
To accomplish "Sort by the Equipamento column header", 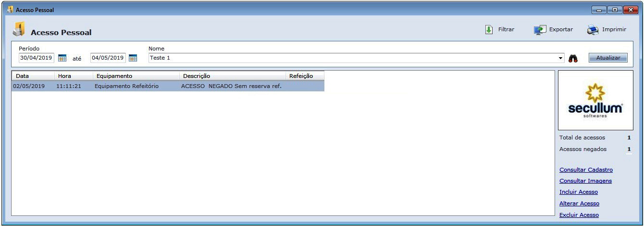I will [136, 76].
